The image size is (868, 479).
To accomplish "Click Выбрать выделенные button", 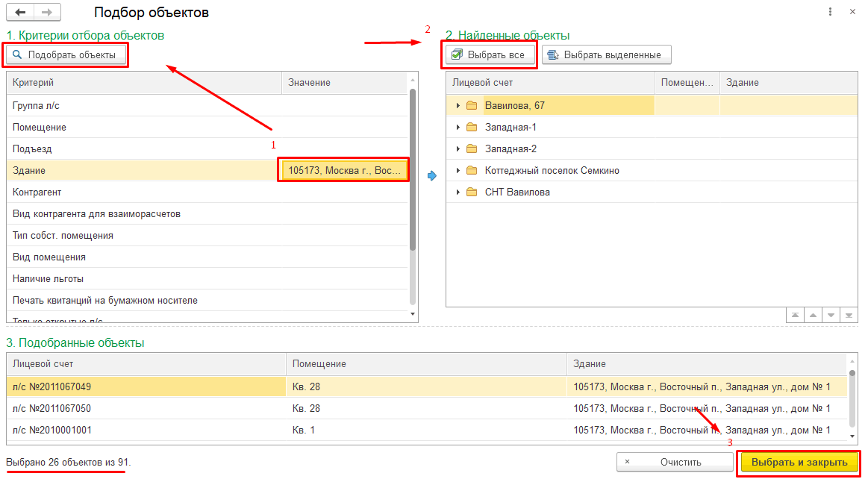I will 605,55.
